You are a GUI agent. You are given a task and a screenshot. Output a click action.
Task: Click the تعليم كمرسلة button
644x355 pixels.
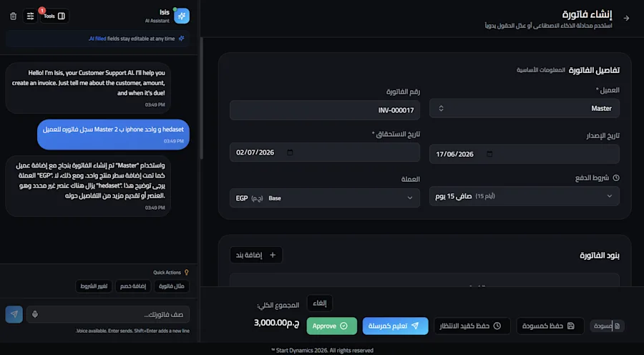[395, 326]
